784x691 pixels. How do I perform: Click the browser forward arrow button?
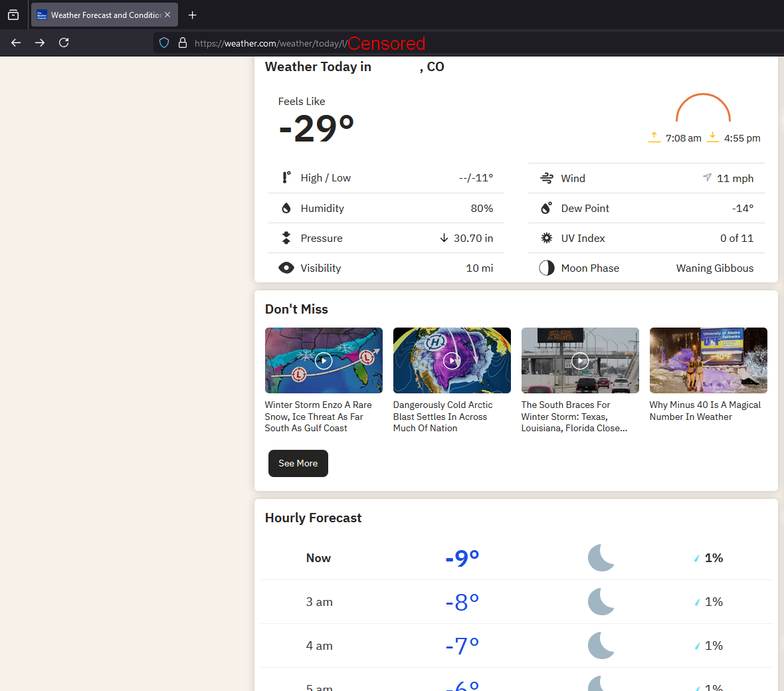(40, 43)
